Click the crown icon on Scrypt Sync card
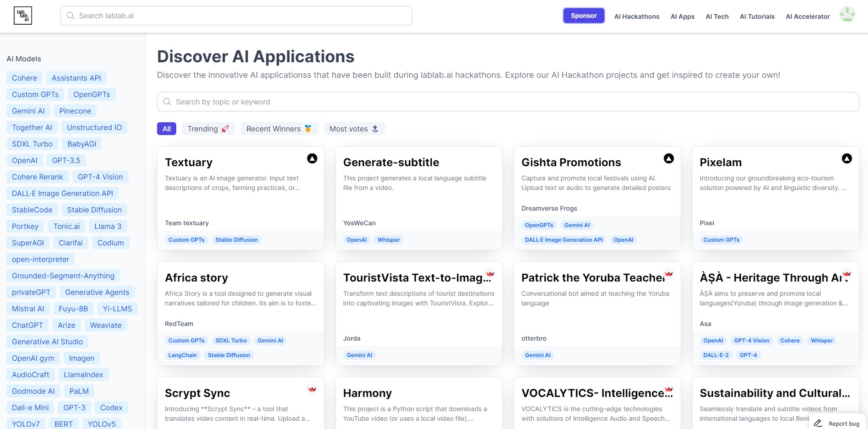Screen dimensions: 868x429 pos(312,389)
